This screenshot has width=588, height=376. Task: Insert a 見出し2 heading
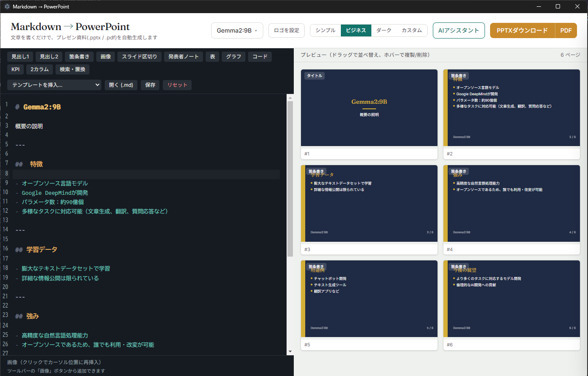click(x=49, y=57)
